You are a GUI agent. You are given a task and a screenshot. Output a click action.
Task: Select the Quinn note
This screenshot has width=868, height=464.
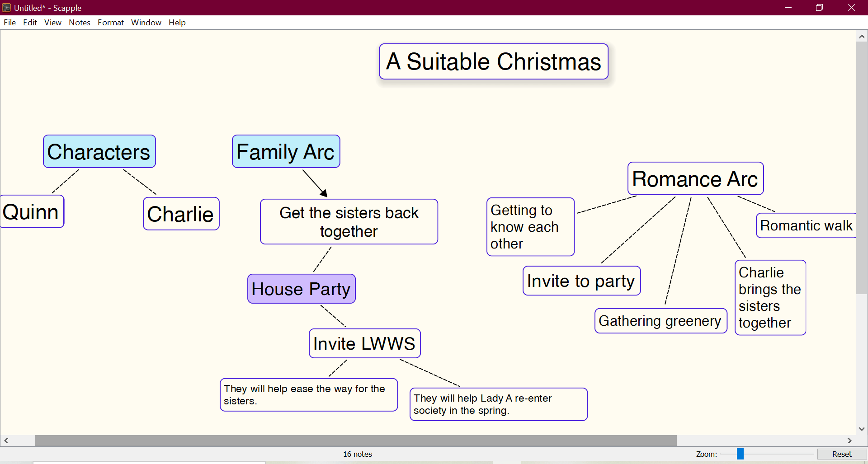pyautogui.click(x=32, y=211)
